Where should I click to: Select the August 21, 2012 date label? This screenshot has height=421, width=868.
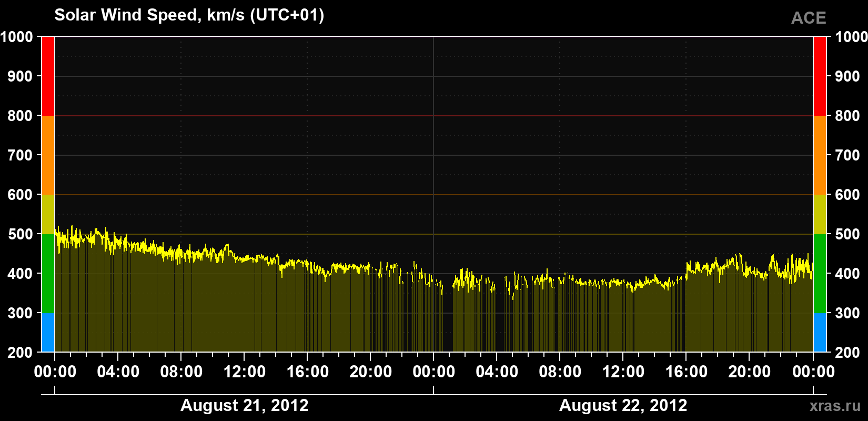pyautogui.click(x=245, y=405)
